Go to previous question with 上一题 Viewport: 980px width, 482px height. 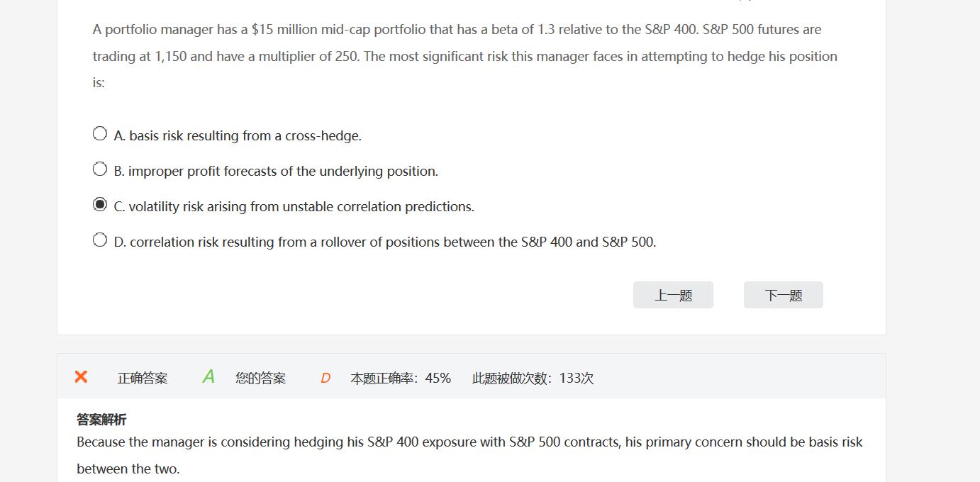click(673, 295)
